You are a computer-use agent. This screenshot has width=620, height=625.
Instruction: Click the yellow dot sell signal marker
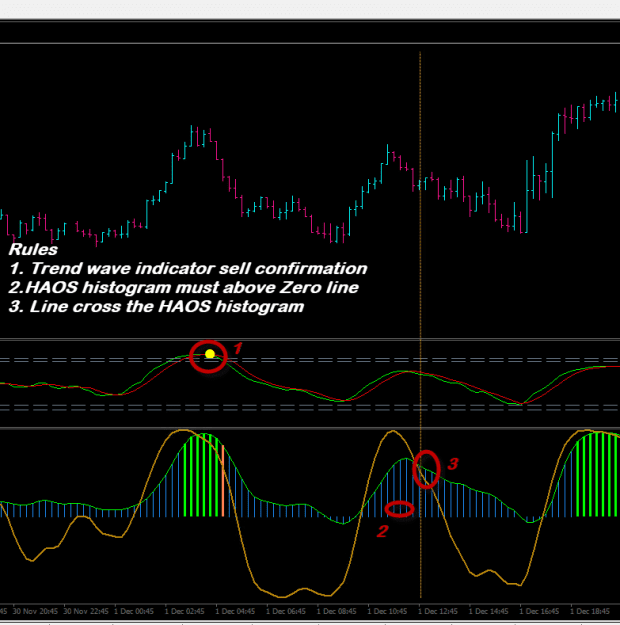point(210,354)
